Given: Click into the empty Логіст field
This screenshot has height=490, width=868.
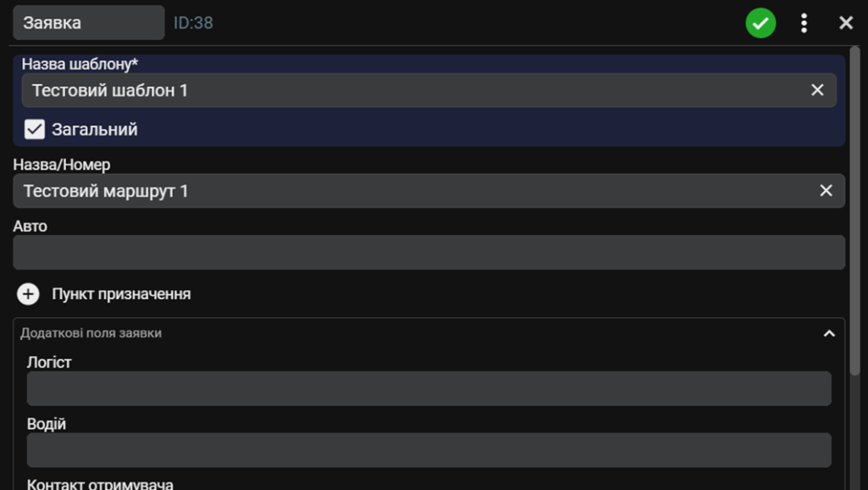Looking at the screenshot, I should [x=429, y=388].
